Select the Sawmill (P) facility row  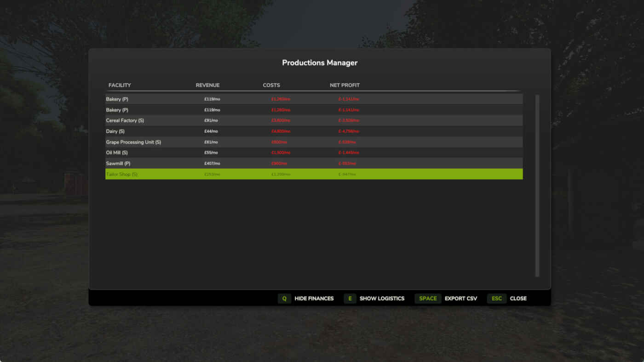[x=314, y=164]
